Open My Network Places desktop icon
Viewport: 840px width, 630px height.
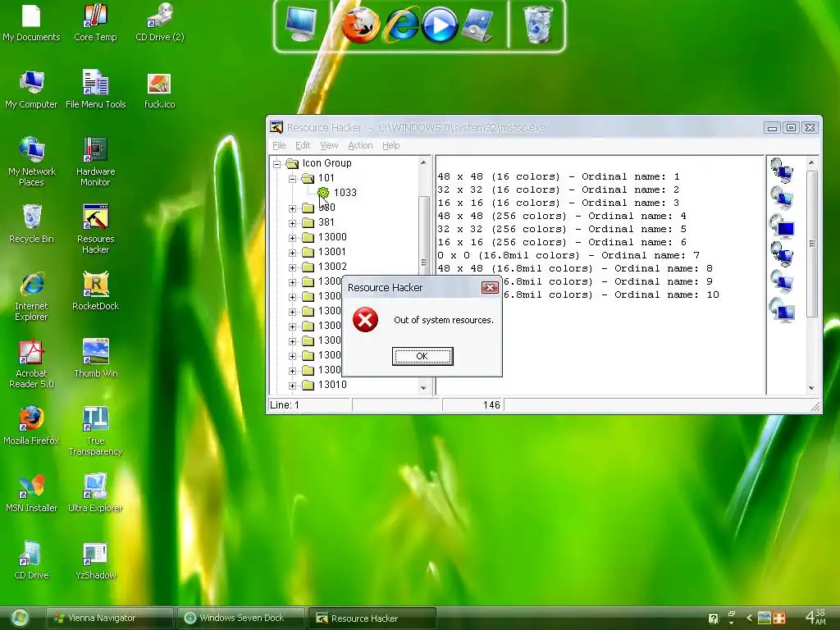pos(31,162)
